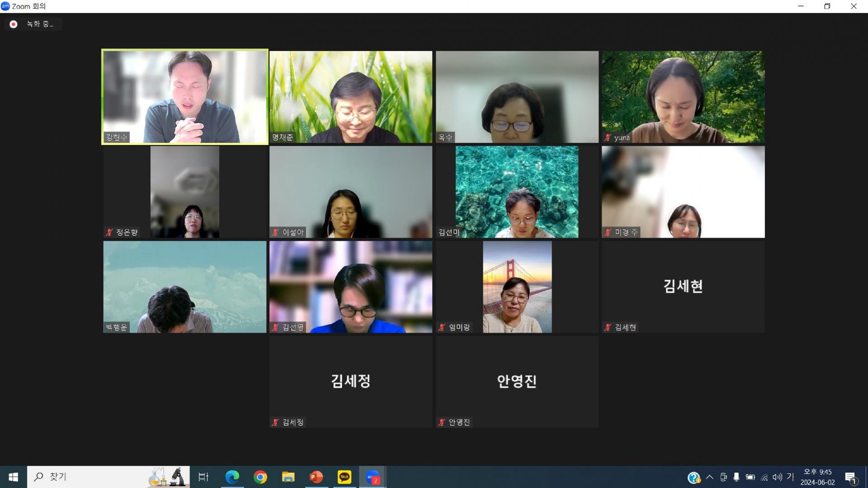Click the camera-in-use tray icon
868x488 pixels.
[x=723, y=477]
